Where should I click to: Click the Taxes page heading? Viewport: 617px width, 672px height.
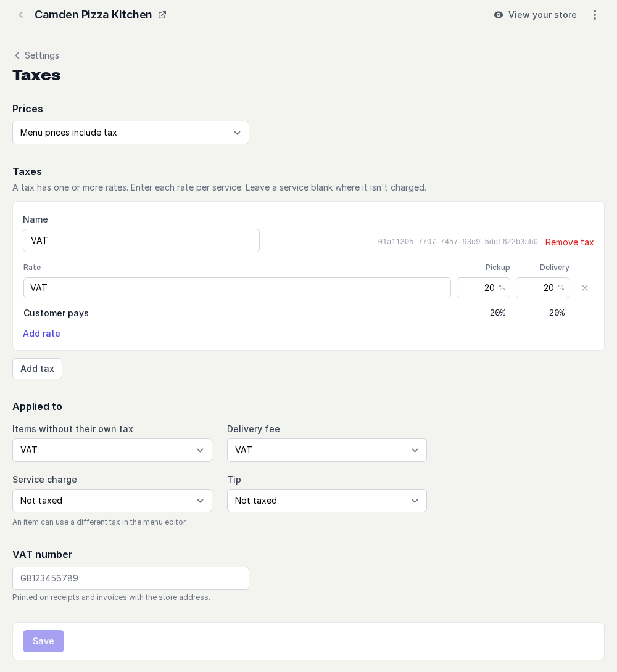(36, 75)
